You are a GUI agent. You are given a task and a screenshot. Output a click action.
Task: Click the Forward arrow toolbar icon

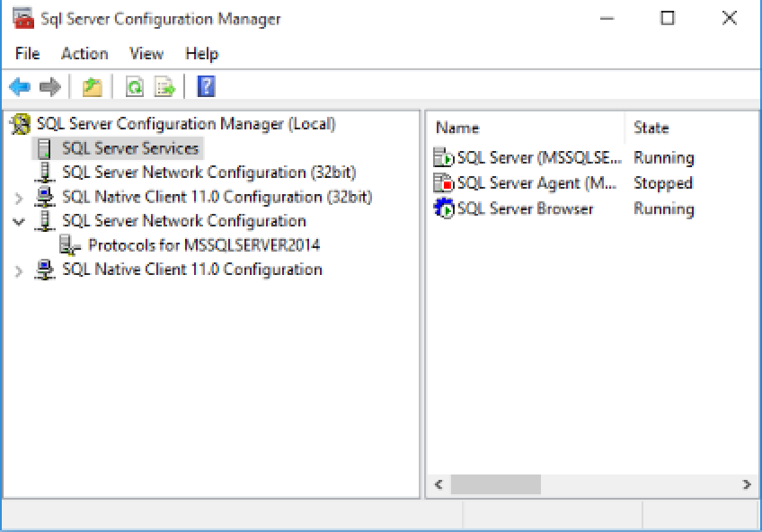click(50, 87)
